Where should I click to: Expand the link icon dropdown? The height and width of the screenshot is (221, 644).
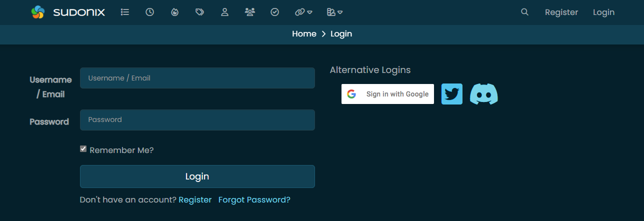point(303,12)
